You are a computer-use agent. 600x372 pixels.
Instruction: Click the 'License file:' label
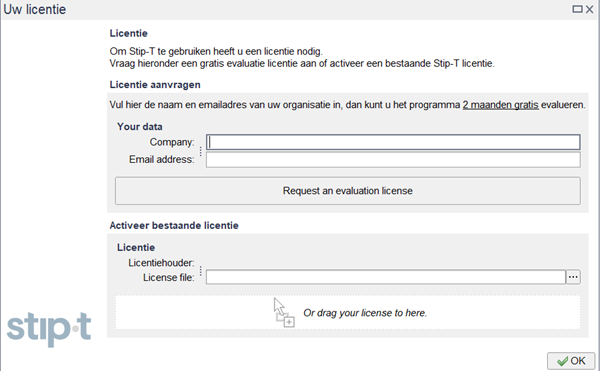click(x=169, y=277)
